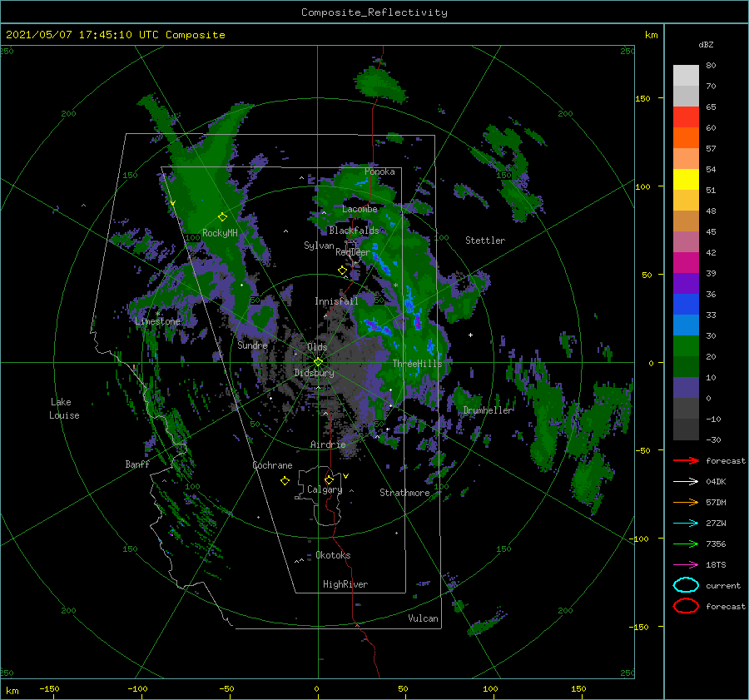Click the Didsbury label
The width and height of the screenshot is (749, 700).
click(x=314, y=373)
